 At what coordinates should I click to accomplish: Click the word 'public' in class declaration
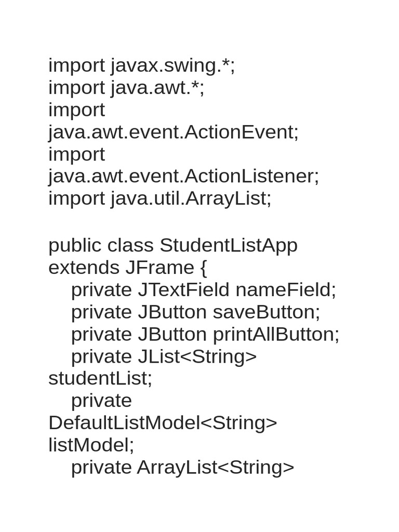(x=75, y=245)
